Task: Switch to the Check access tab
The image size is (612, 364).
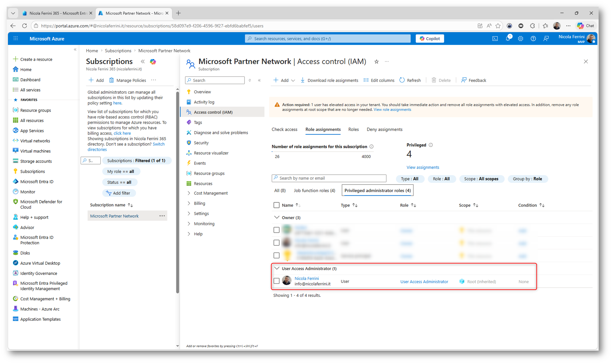Action: click(x=284, y=129)
